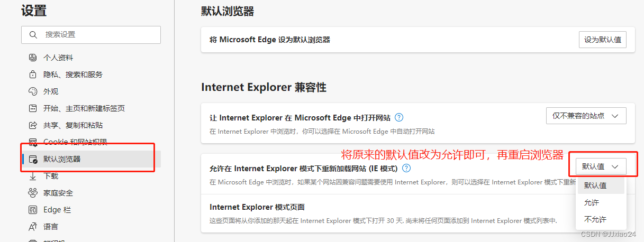The image size is (644, 242).
Task: Click the 开始、主页和新建标签页 icon
Action: click(33, 108)
